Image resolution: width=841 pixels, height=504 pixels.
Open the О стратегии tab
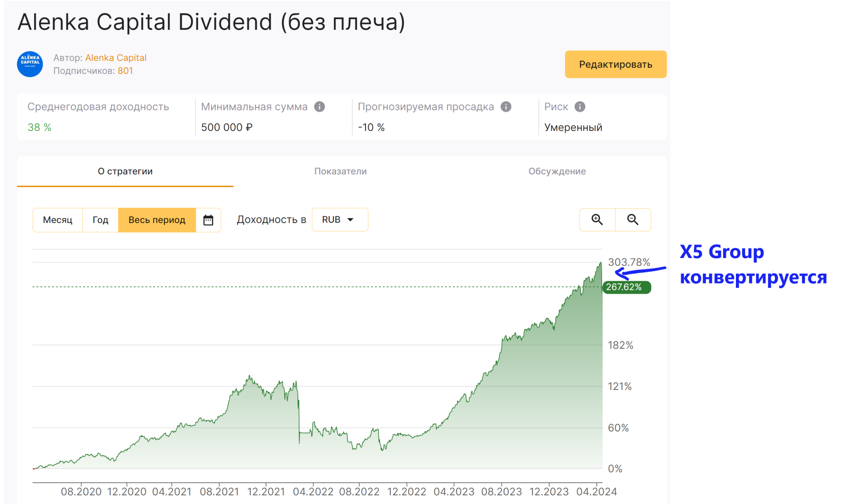tap(125, 171)
